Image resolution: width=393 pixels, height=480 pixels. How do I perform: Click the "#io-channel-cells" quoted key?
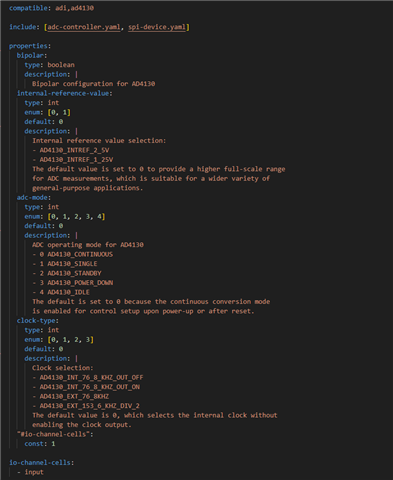[x=53, y=434]
